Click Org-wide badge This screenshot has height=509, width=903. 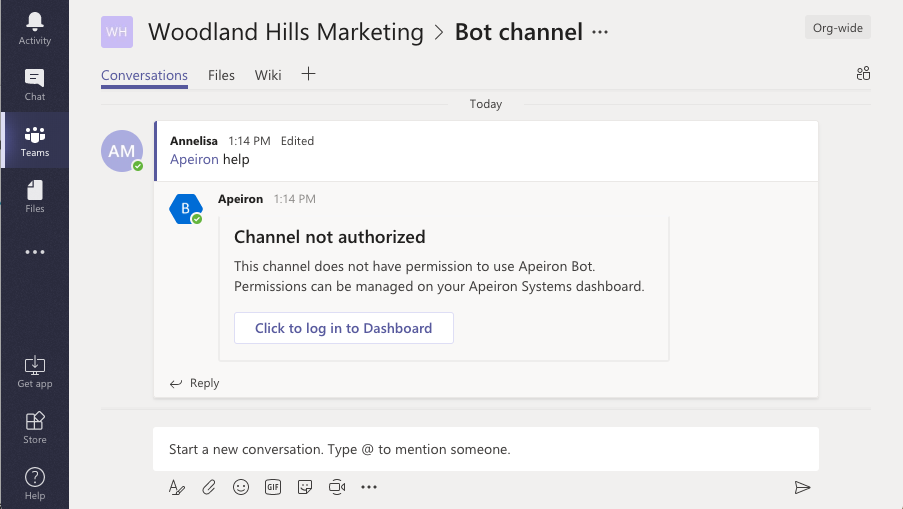837,28
